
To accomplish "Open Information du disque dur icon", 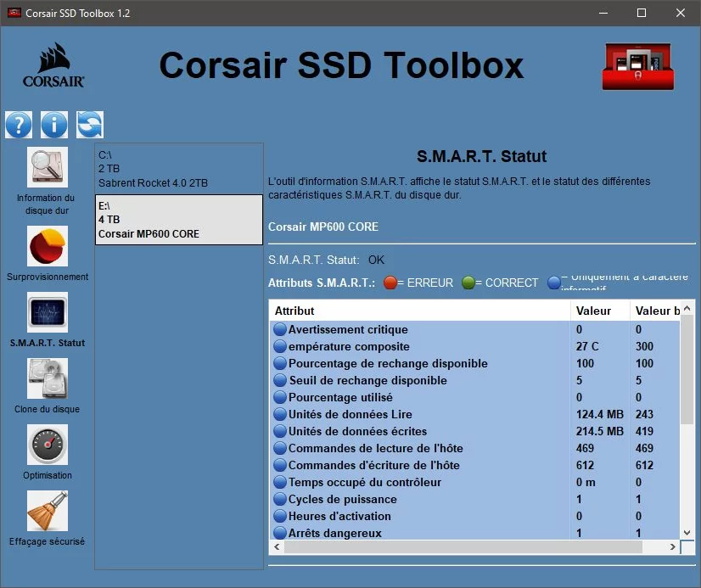I will pos(48,167).
